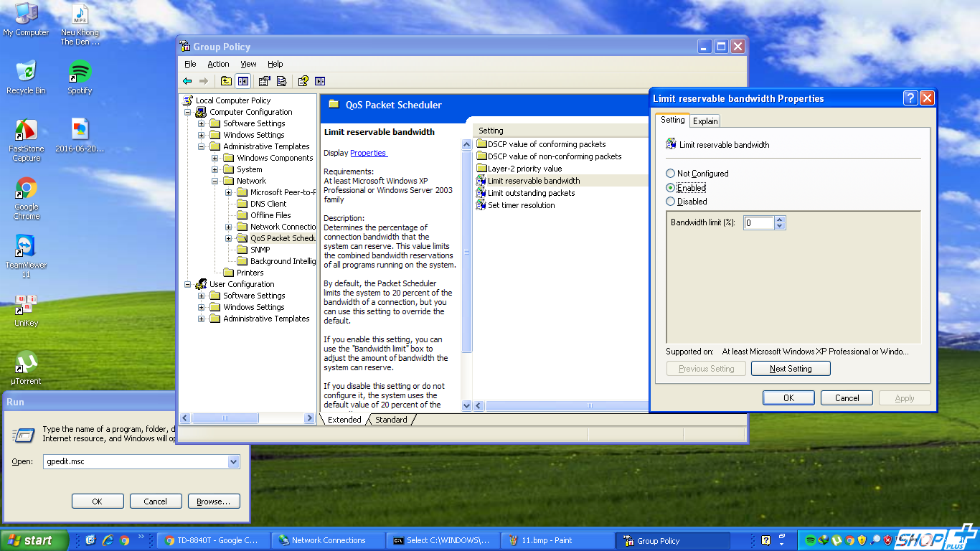Select the Not Configured radio button
Image resolution: width=980 pixels, height=551 pixels.
point(671,174)
